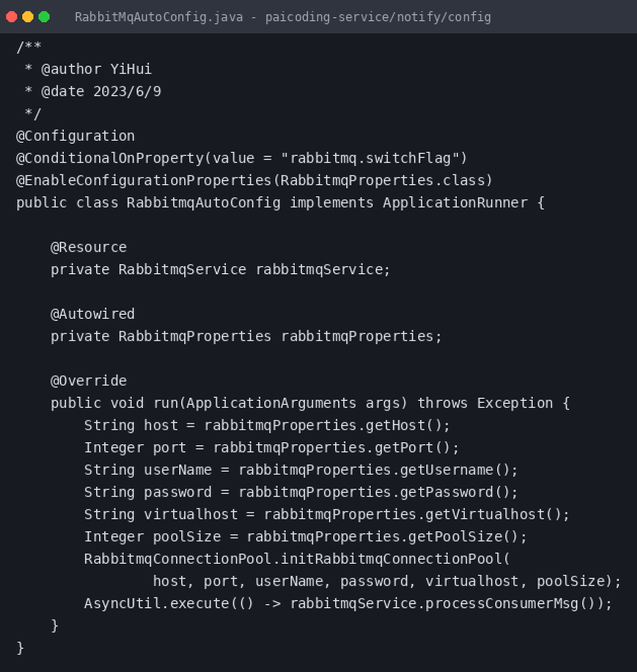The image size is (637, 672).
Task: Click the RabbitmqAutoConfig class name
Action: (x=204, y=203)
